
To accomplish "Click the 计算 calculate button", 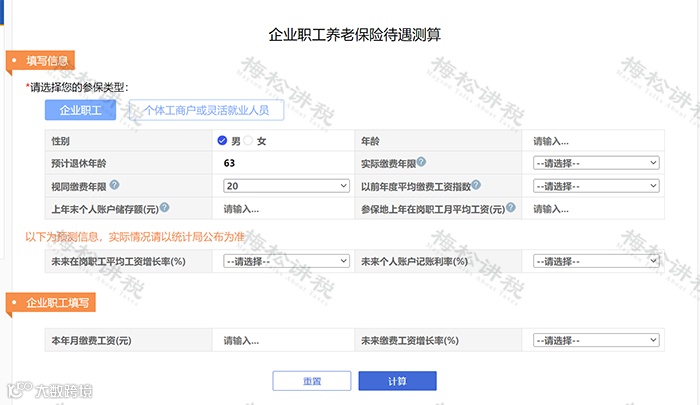I will pyautogui.click(x=397, y=381).
